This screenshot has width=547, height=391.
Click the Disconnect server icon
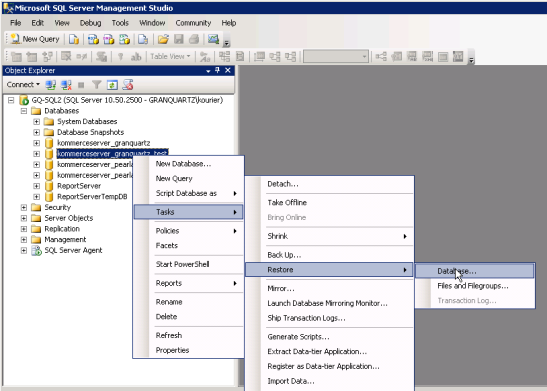pos(66,85)
